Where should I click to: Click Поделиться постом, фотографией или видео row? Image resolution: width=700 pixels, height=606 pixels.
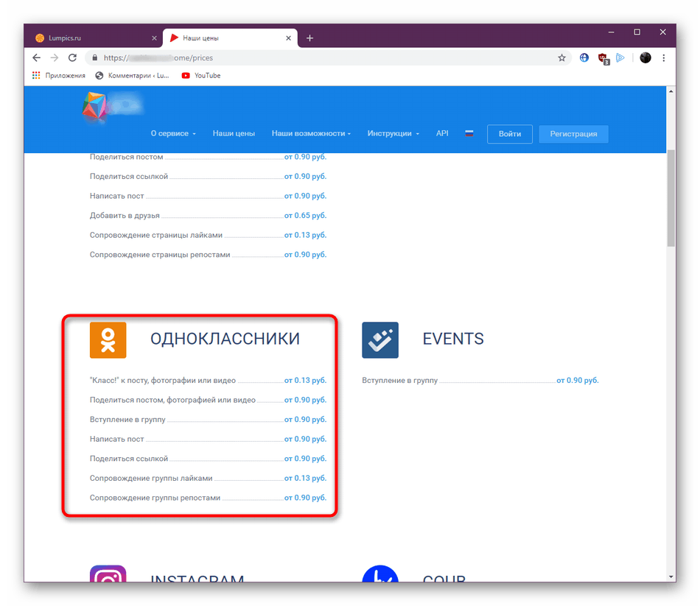pyautogui.click(x=208, y=400)
